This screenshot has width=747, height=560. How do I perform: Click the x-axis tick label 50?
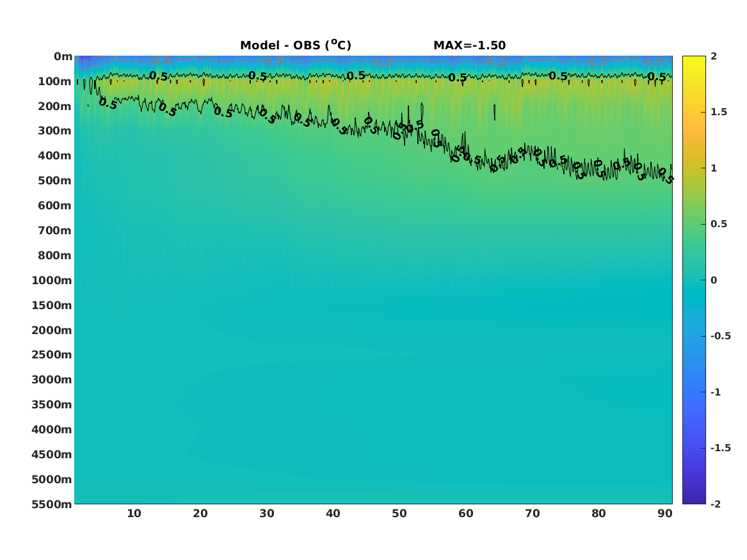tap(399, 513)
